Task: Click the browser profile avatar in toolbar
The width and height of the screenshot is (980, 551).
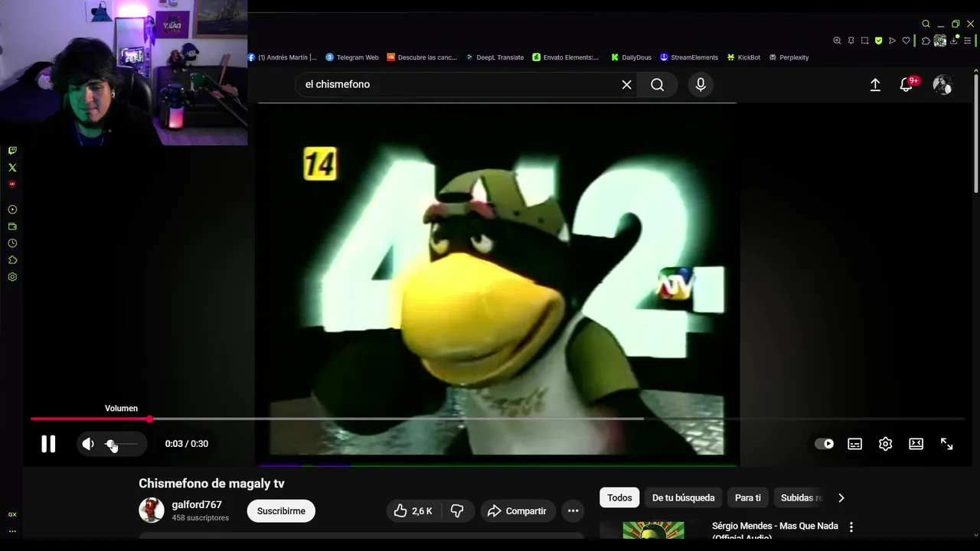Action: 939,41
